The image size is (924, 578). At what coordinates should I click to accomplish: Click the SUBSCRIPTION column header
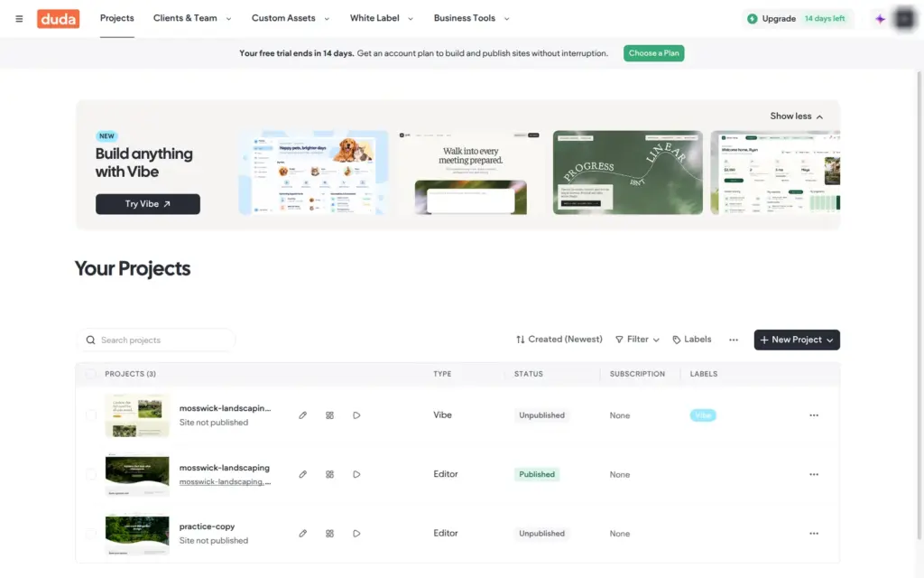637,374
